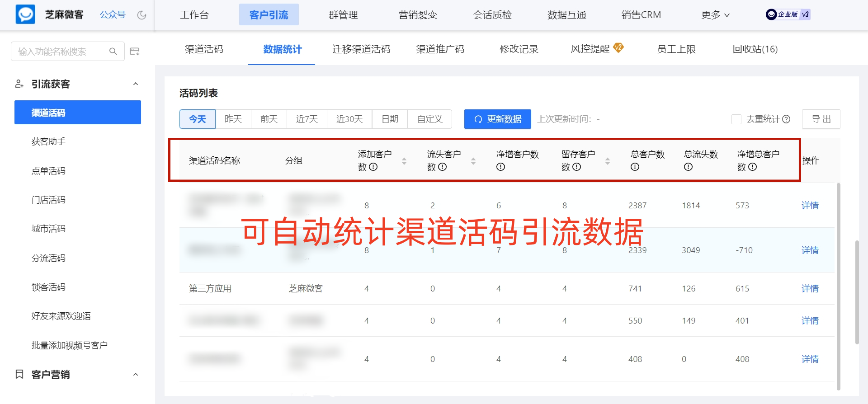Click info icon under 净增客户数

[x=500, y=167]
